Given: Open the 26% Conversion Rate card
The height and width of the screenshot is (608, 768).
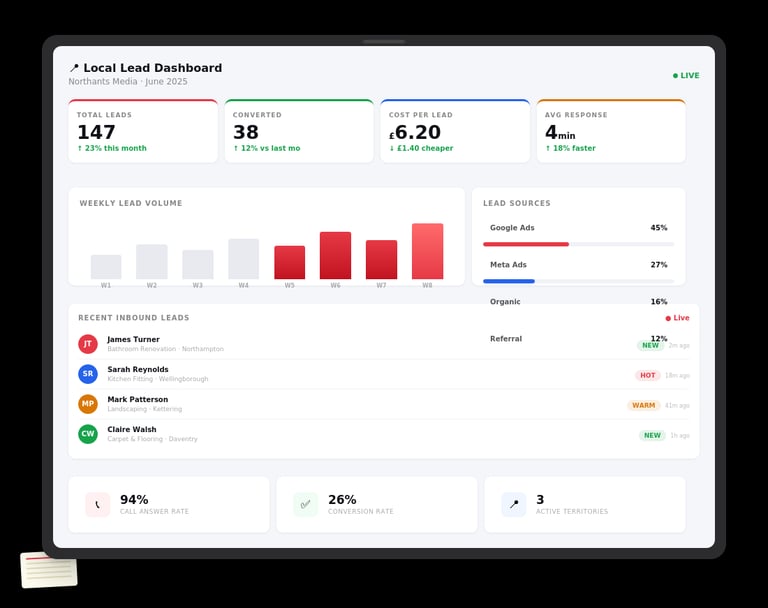Looking at the screenshot, I should [377, 505].
